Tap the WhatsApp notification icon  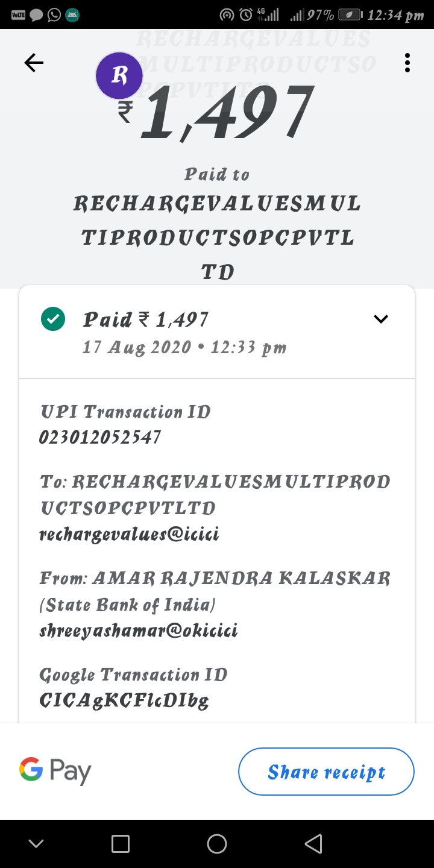pos(54,14)
